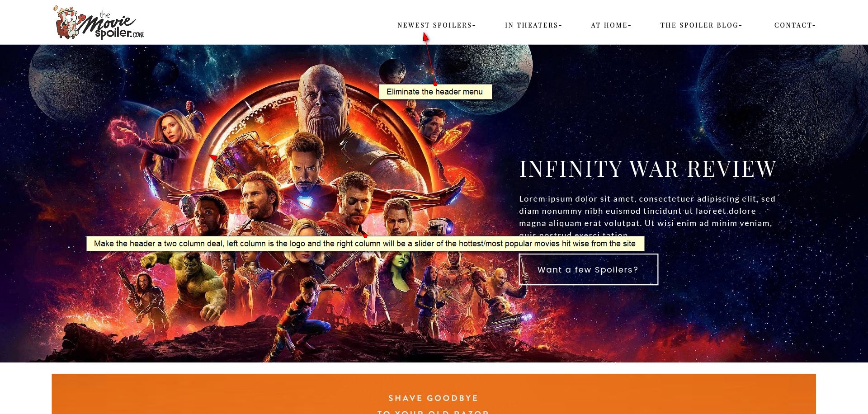
Task: Click the Movie Spoiler logo
Action: click(x=99, y=23)
